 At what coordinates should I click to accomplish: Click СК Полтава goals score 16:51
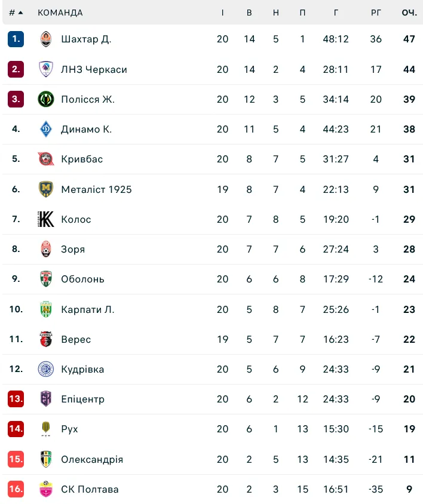pos(336,489)
